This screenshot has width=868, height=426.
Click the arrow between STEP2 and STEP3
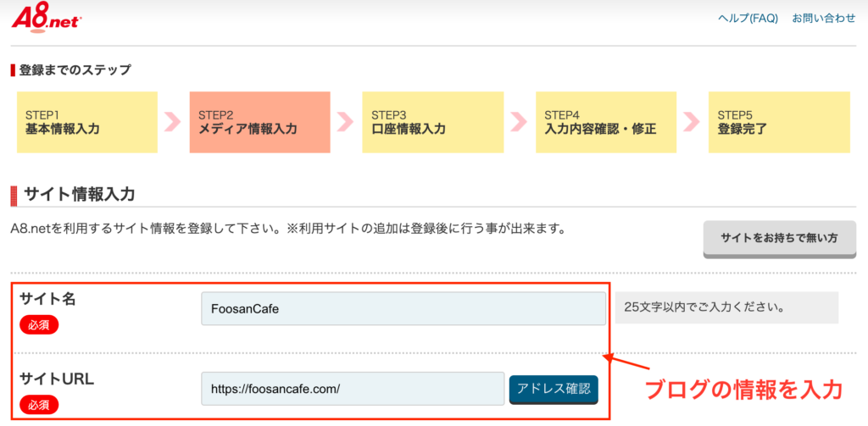pos(345,122)
